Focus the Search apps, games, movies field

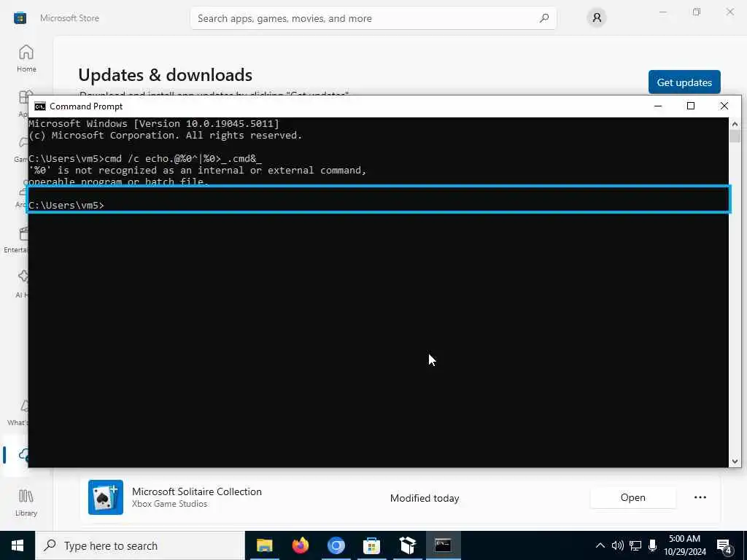tap(373, 18)
